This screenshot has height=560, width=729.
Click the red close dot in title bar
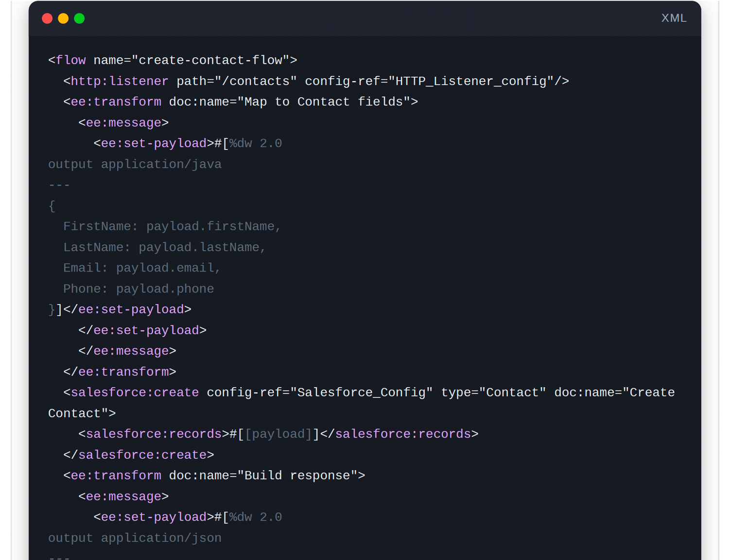(x=47, y=18)
